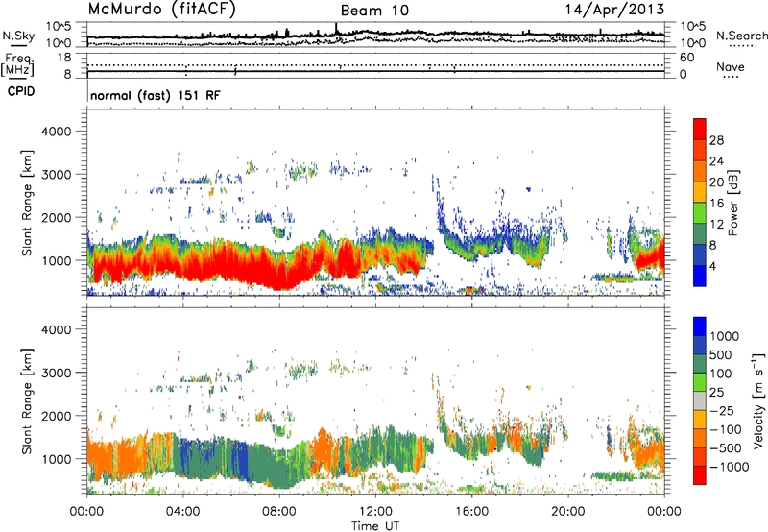
Task: Click the '4' value on Power colorbar
Action: pyautogui.click(x=713, y=266)
